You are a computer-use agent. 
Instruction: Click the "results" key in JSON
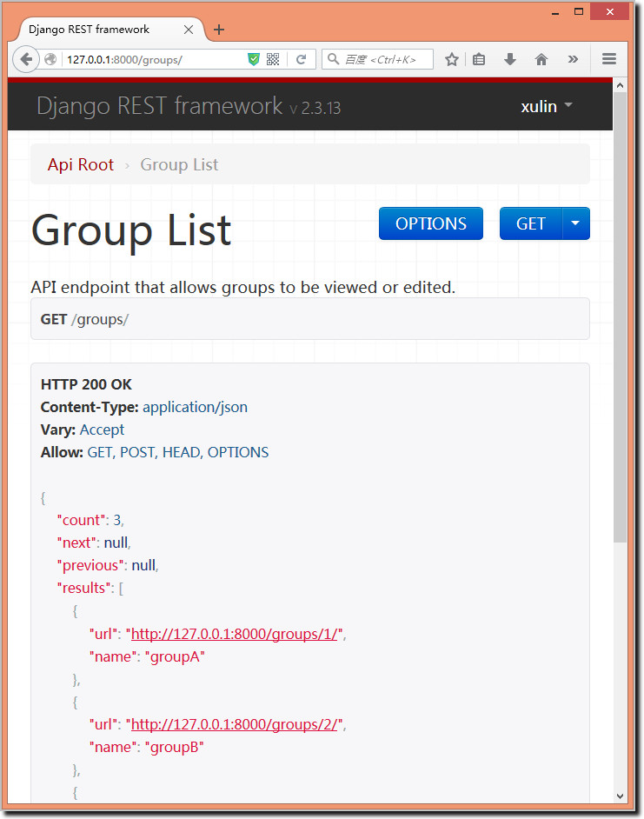tap(83, 588)
